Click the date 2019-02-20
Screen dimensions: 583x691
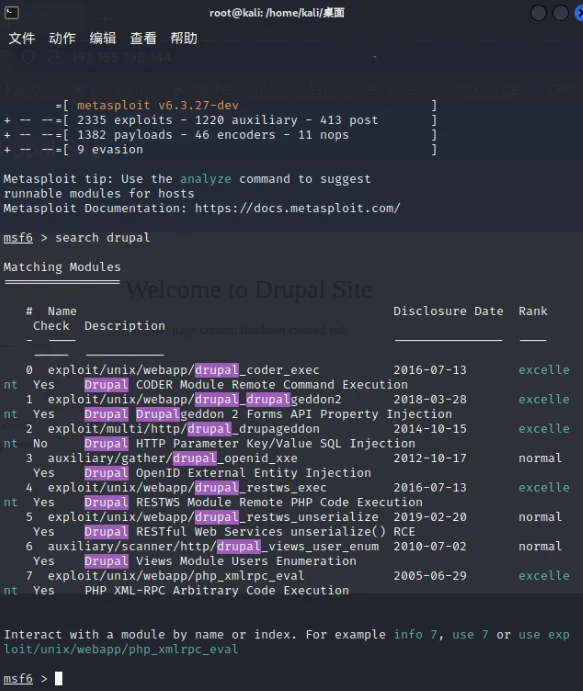(x=430, y=517)
